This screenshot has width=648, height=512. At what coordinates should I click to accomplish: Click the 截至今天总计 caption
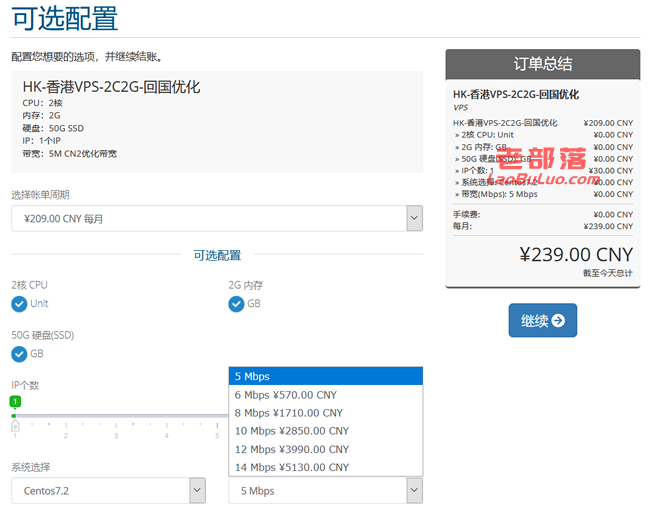click(x=608, y=273)
